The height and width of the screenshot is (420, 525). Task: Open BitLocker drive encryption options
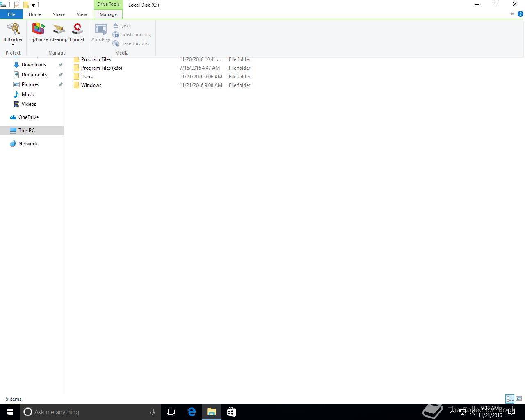[13, 34]
